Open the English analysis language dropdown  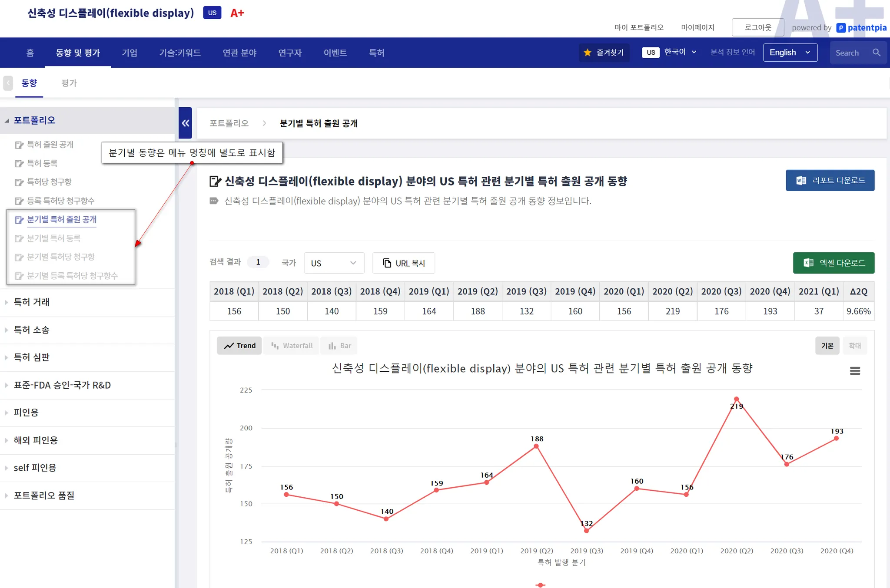point(790,53)
